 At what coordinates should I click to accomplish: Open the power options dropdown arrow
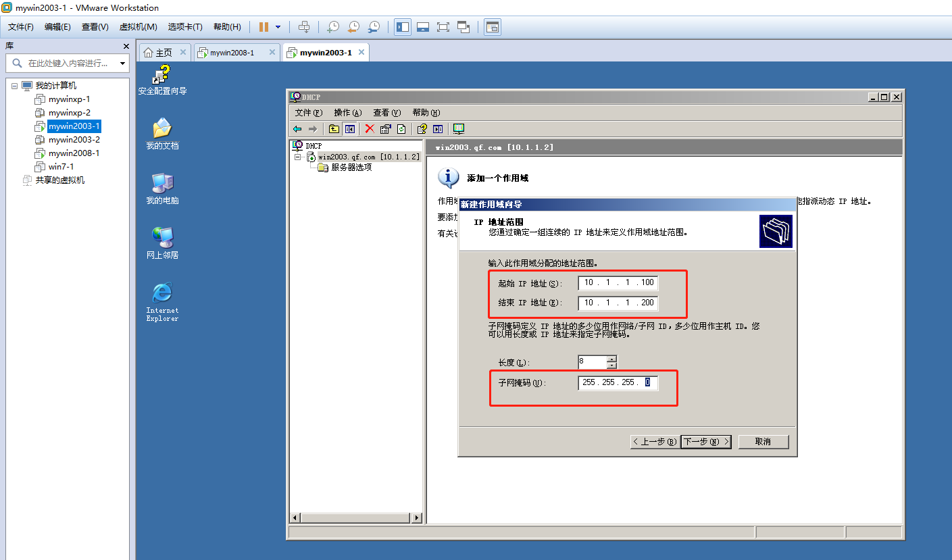278,27
